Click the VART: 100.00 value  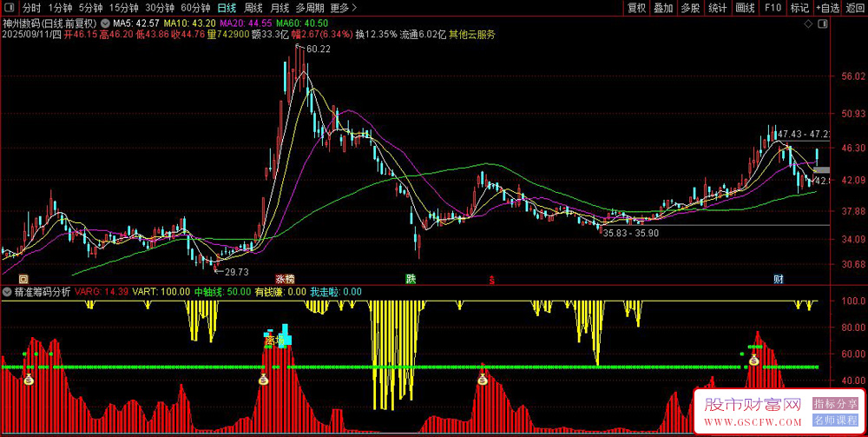[x=161, y=292]
